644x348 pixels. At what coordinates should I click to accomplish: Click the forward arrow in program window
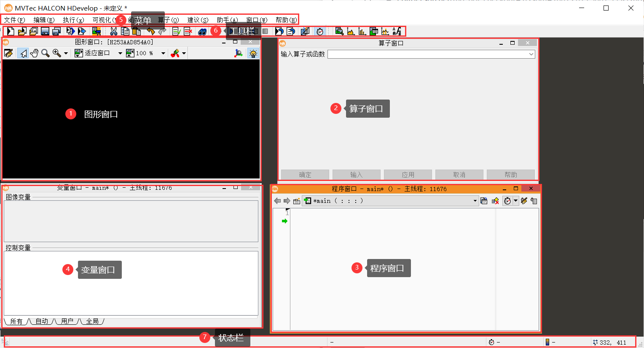287,201
